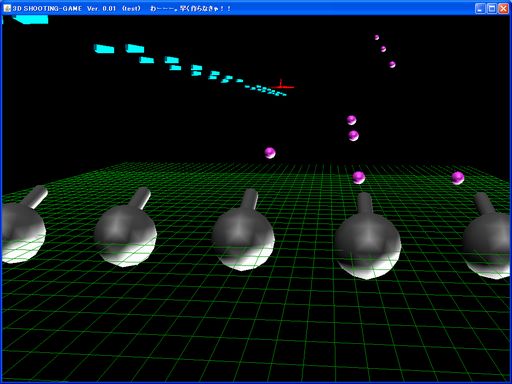Select the leftmost cyan block in the trailing formation
This screenshot has height=384, width=512.
tap(104, 49)
